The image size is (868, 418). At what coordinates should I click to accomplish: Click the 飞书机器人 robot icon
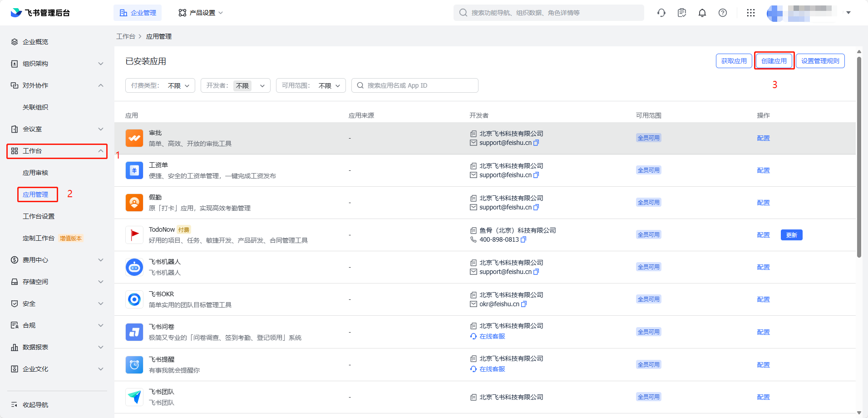(134, 267)
